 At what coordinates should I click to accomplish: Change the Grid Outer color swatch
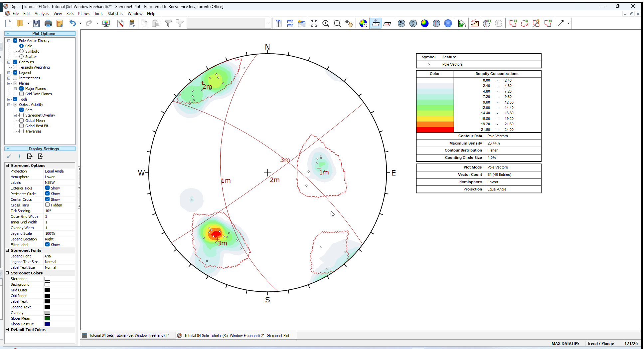pyautogui.click(x=47, y=290)
